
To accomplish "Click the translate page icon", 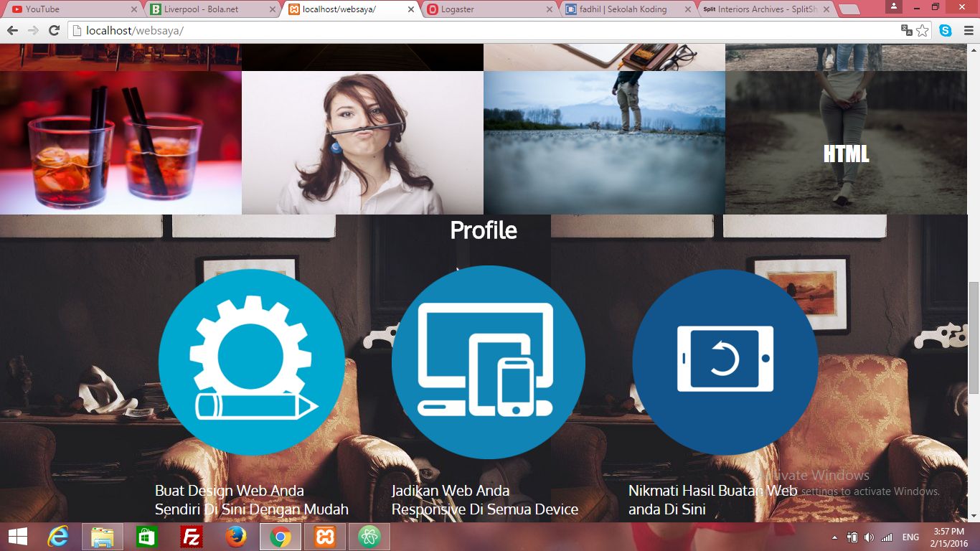I will pos(907,31).
